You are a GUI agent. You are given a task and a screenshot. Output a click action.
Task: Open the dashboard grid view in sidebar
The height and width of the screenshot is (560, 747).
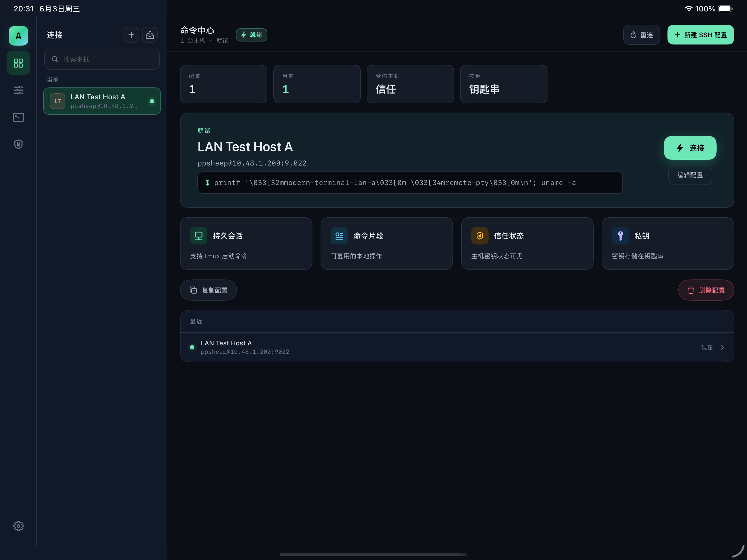[18, 63]
